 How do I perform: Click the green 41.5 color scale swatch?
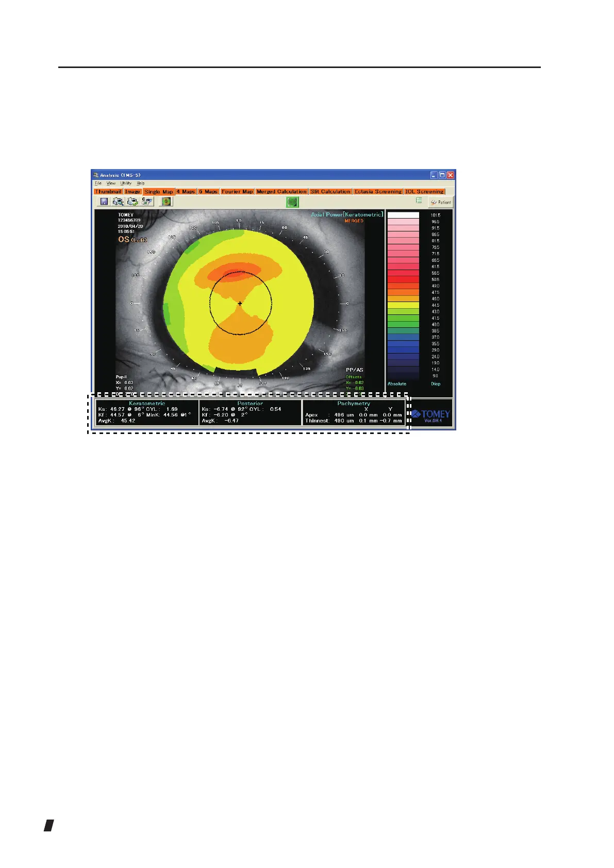(403, 318)
